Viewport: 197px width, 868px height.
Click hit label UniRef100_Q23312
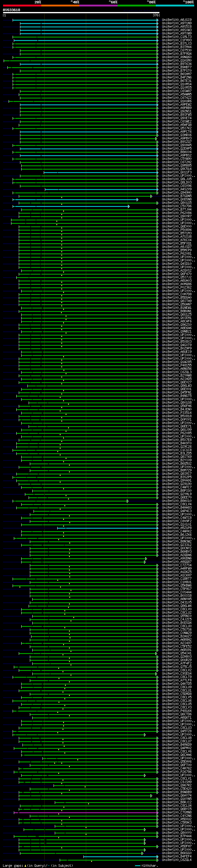(x=177, y=544)
